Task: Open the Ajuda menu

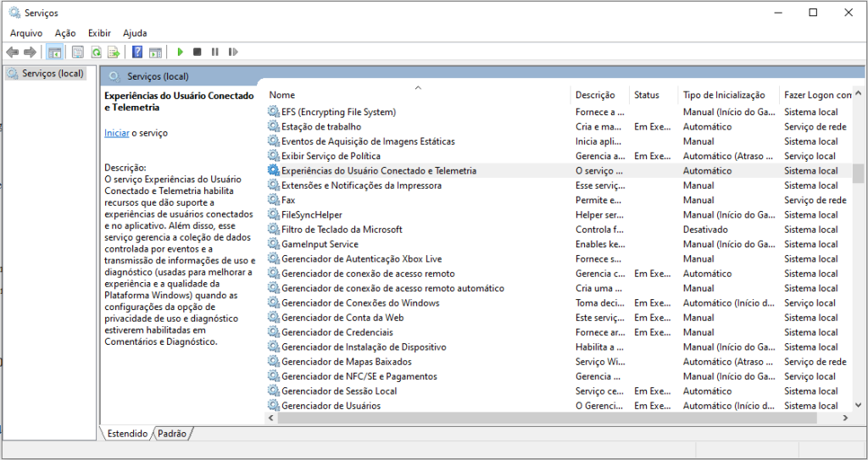Action: 135,33
